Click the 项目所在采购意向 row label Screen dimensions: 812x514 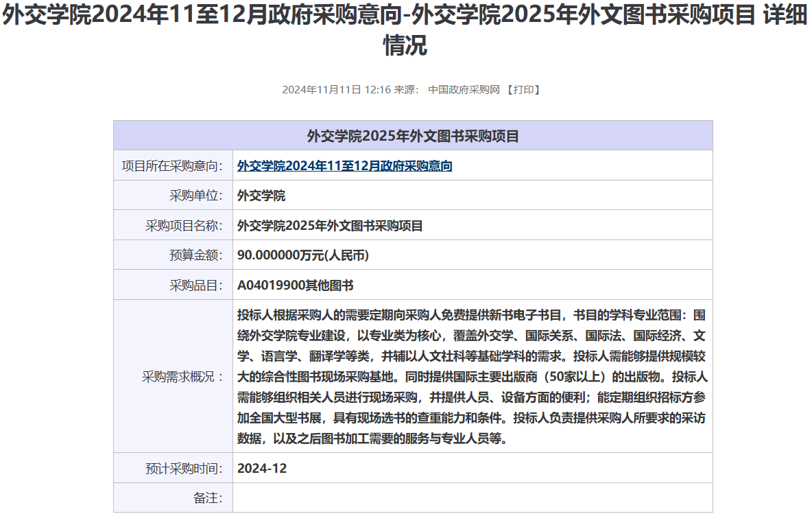[x=172, y=166]
